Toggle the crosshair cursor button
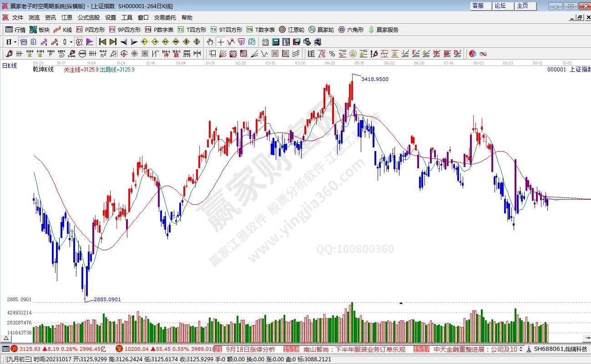Viewport: 591px width, 364px height. pyautogui.click(x=221, y=42)
